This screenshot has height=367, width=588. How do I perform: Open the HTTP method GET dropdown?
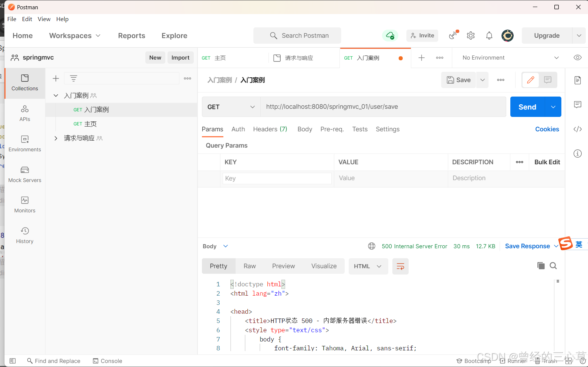click(x=231, y=107)
